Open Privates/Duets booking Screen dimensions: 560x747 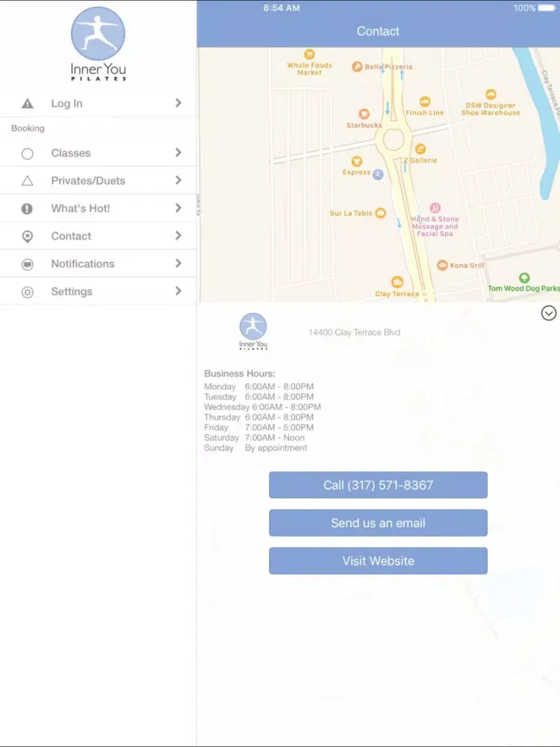(98, 181)
